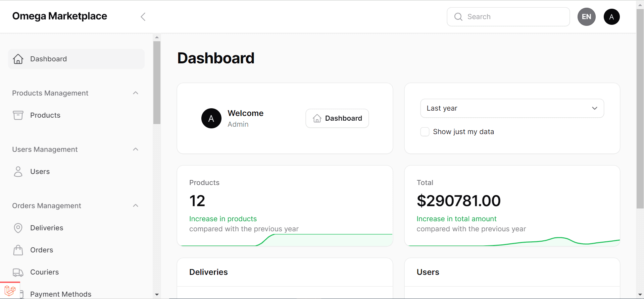Click the Users person icon
Viewport: 644px width, 299px height.
coord(18,172)
